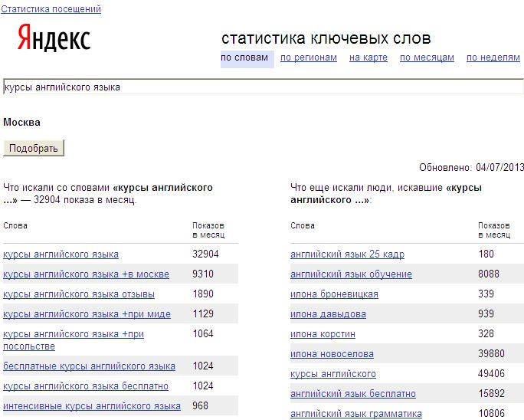
Task: Open link английский язык грамматика
Action: point(356,414)
